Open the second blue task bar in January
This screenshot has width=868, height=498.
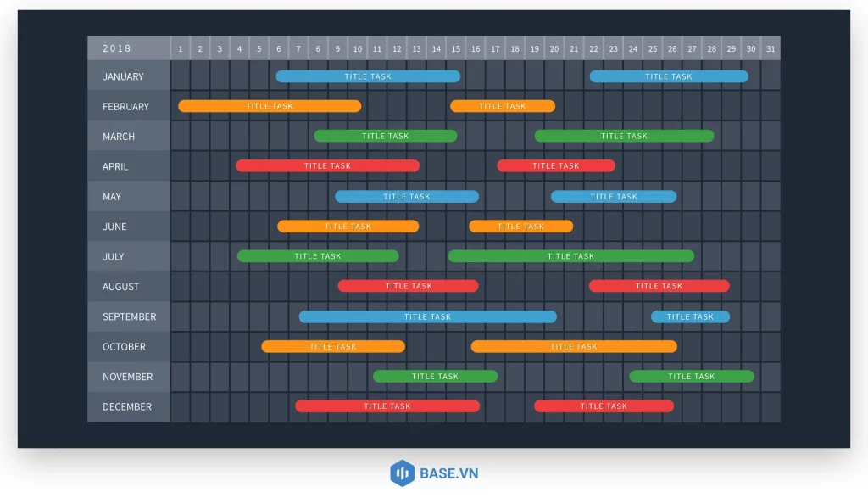[669, 76]
